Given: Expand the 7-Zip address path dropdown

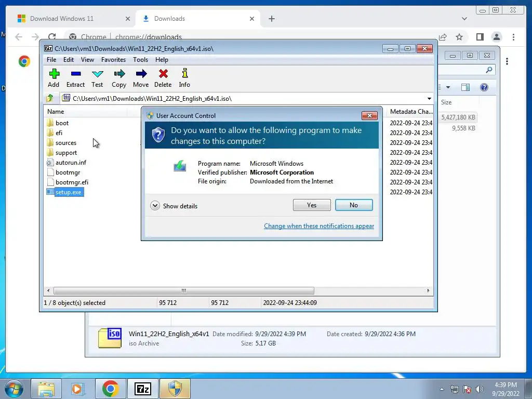Looking at the screenshot, I should 429,99.
